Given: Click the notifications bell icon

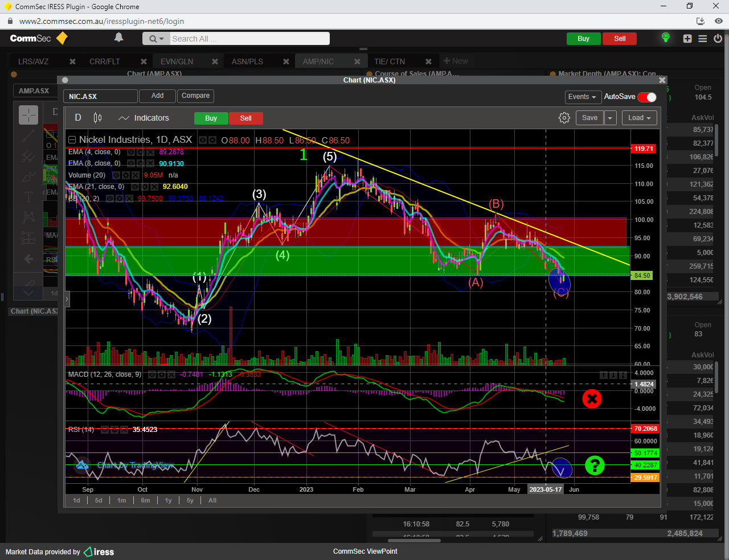Looking at the screenshot, I should [x=118, y=38].
